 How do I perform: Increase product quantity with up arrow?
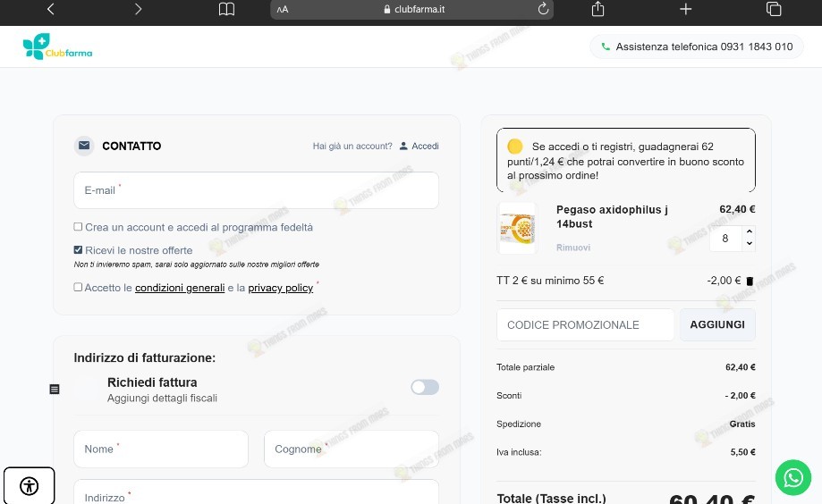tap(750, 231)
